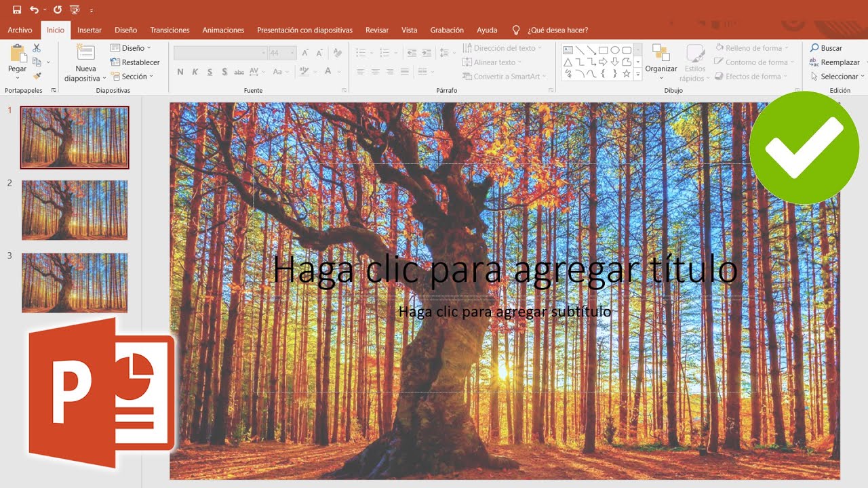Toggle justify text alignment

[405, 72]
